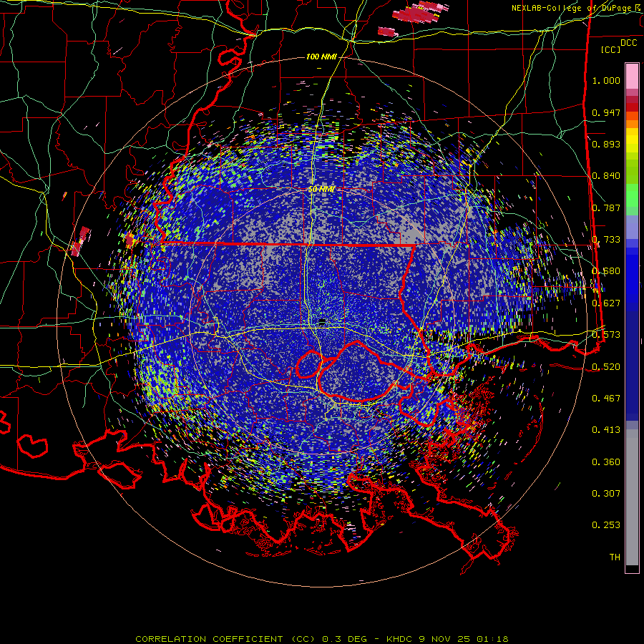The height and width of the screenshot is (644, 644).
Task: Click the 0.467 value on the color scale
Action: click(x=606, y=399)
